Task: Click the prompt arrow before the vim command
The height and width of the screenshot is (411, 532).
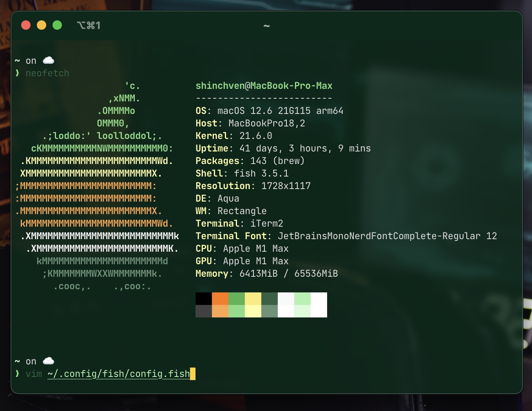Action: point(17,374)
